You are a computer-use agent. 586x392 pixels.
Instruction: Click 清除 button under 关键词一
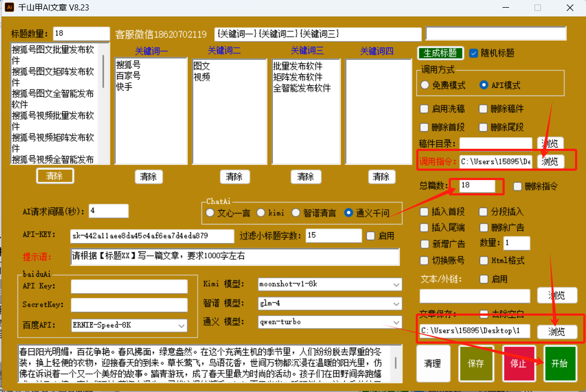(x=148, y=177)
